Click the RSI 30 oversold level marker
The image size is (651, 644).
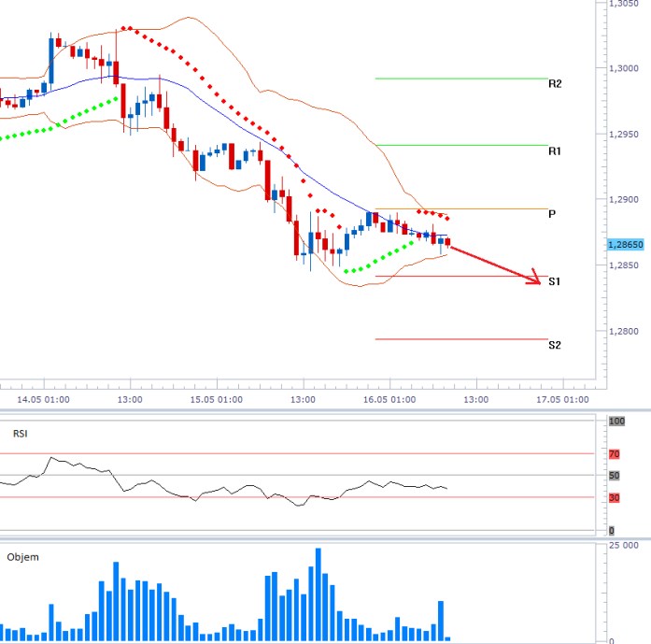(614, 498)
